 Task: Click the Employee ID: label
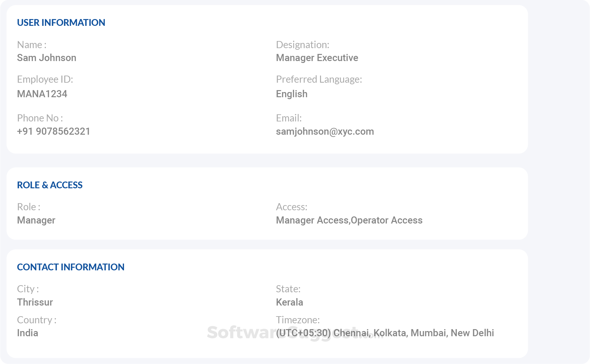45,79
